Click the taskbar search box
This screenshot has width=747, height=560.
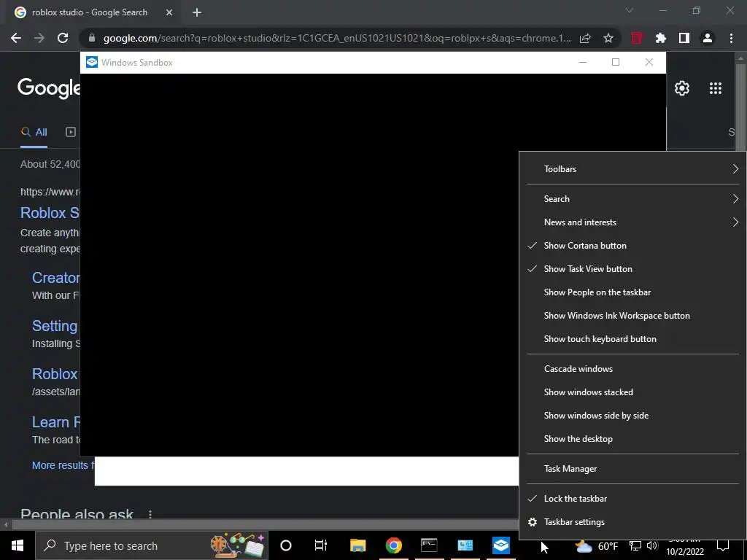coord(152,545)
